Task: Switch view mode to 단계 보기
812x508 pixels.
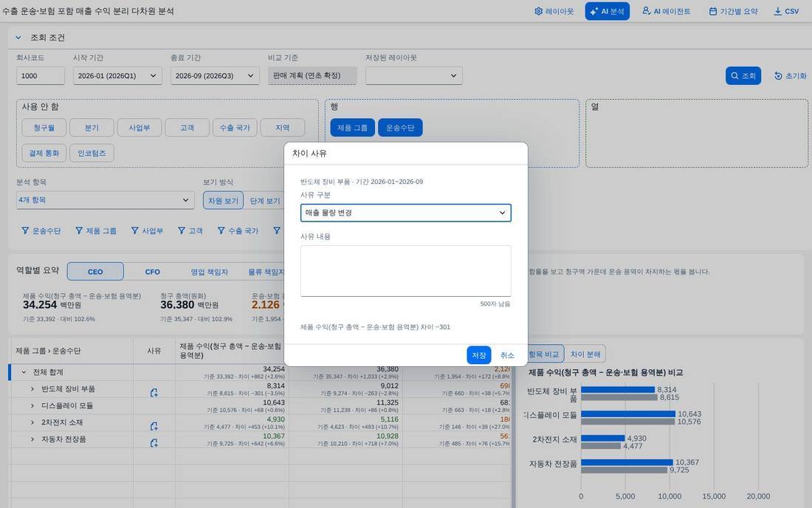Action: [264, 200]
